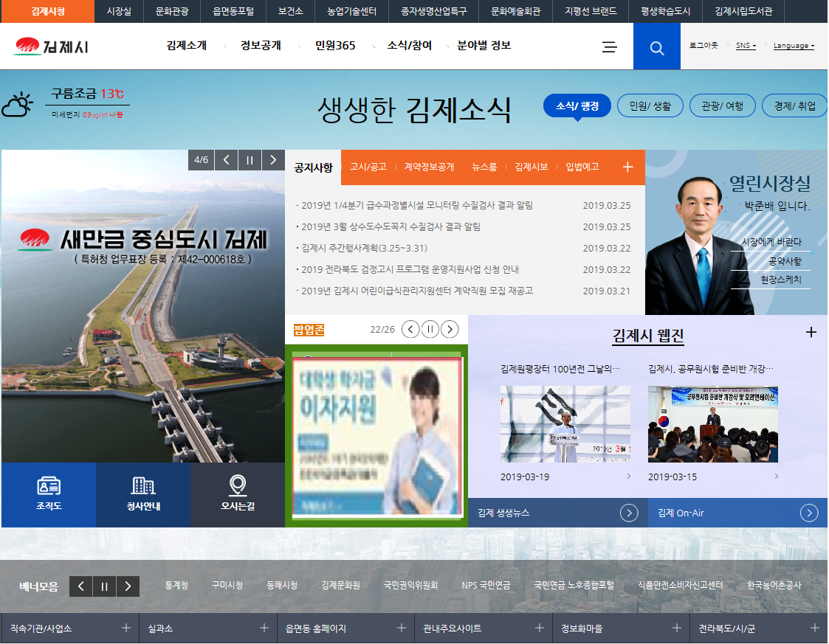Open 민원365 in main navigation
829x644 pixels.
[335, 46]
